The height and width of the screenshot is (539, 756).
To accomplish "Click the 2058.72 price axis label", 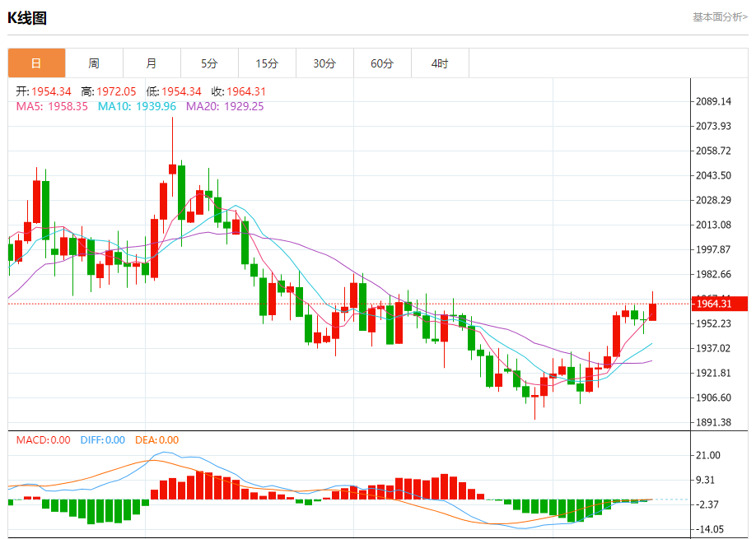I will coord(713,151).
